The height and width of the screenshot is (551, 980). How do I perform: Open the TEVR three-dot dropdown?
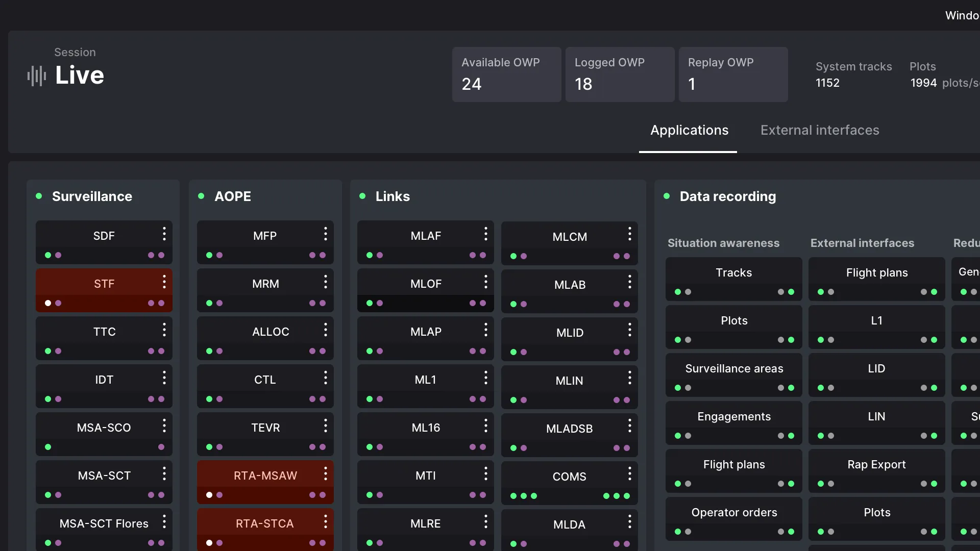pyautogui.click(x=325, y=426)
